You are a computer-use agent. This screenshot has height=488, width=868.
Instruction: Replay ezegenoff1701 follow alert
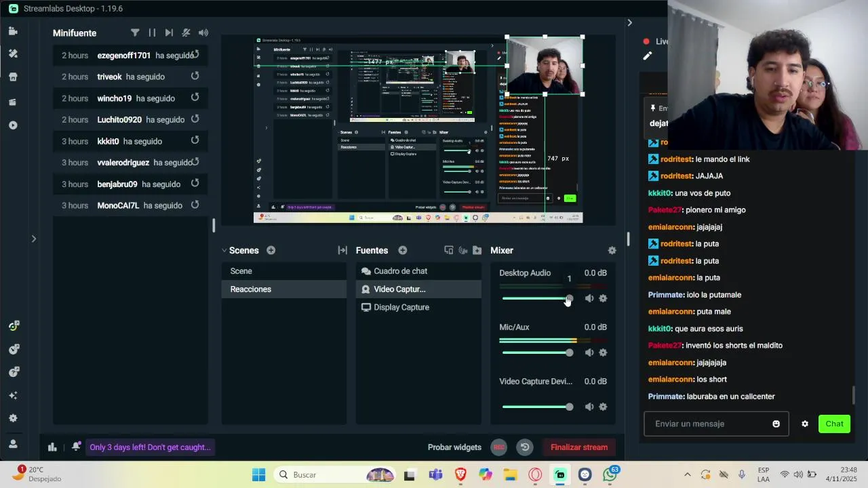[x=195, y=54]
